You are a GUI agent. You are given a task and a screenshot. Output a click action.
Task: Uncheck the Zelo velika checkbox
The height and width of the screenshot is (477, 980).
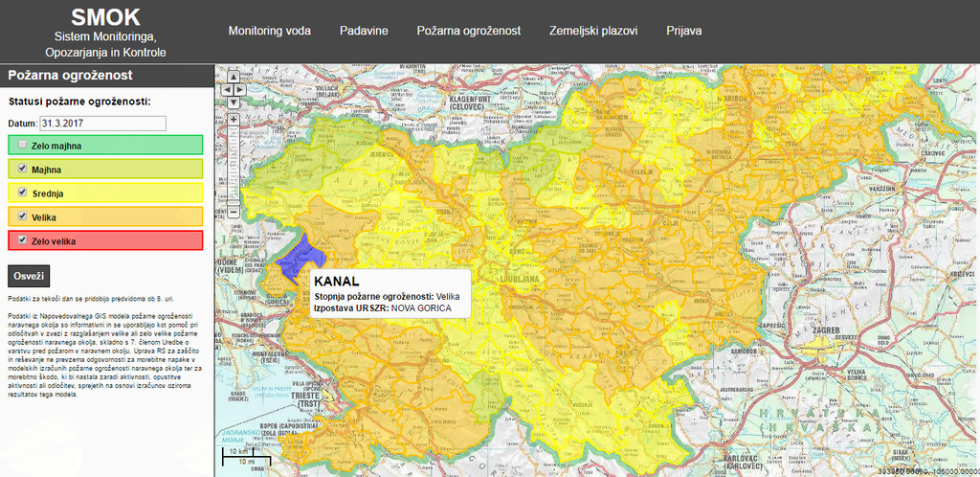[22, 240]
